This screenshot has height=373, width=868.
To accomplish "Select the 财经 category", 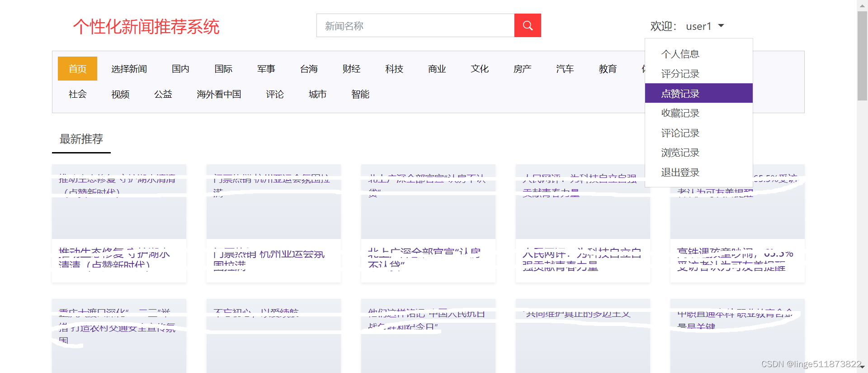I will [x=351, y=69].
